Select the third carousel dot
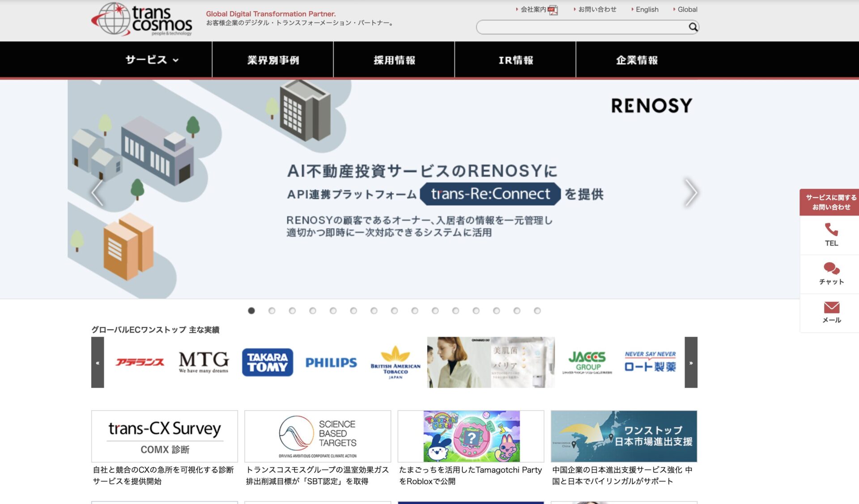This screenshot has width=859, height=504. click(x=292, y=311)
